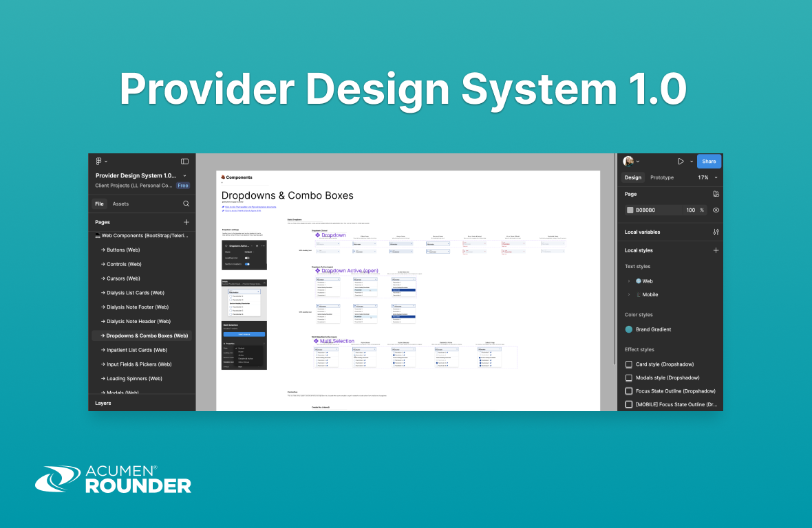
Task: Open the page guide book icon
Action: (716, 194)
